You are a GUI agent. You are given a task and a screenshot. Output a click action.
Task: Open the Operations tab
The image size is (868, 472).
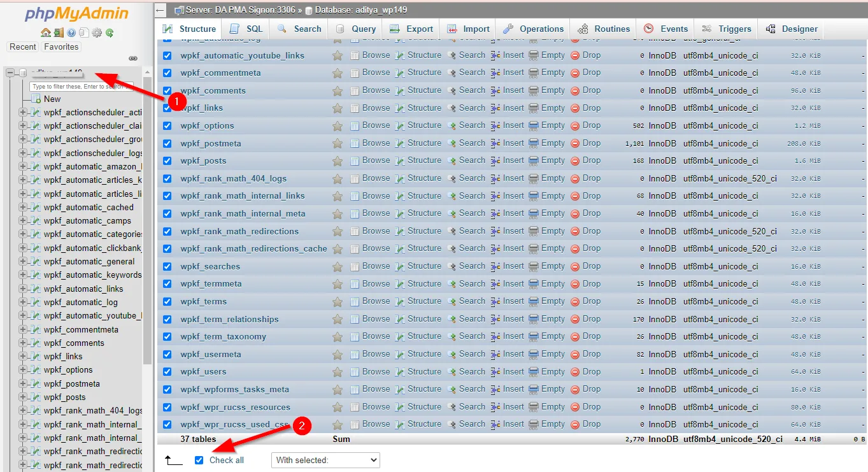click(533, 29)
